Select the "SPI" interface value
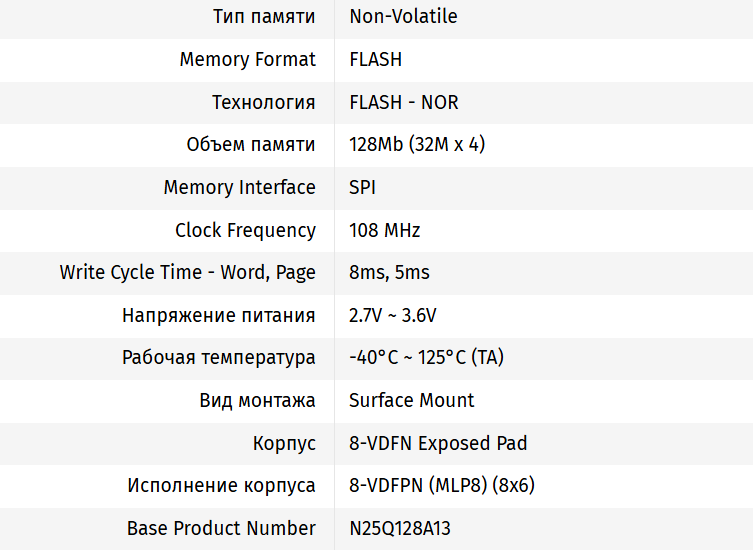The width and height of the screenshot is (753, 550). tap(362, 187)
